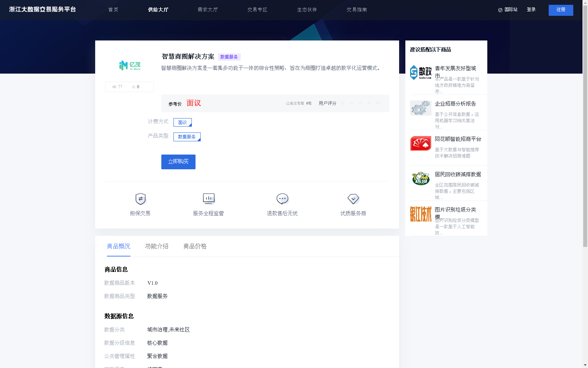
Task: Open 供给大厅 in the navigation bar
Action: [158, 10]
